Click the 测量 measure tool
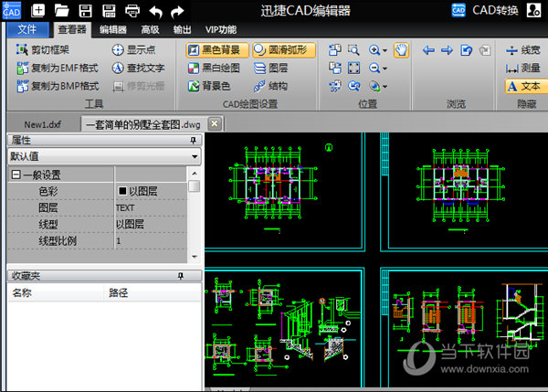Image resolution: width=548 pixels, height=392 pixels. [x=522, y=68]
